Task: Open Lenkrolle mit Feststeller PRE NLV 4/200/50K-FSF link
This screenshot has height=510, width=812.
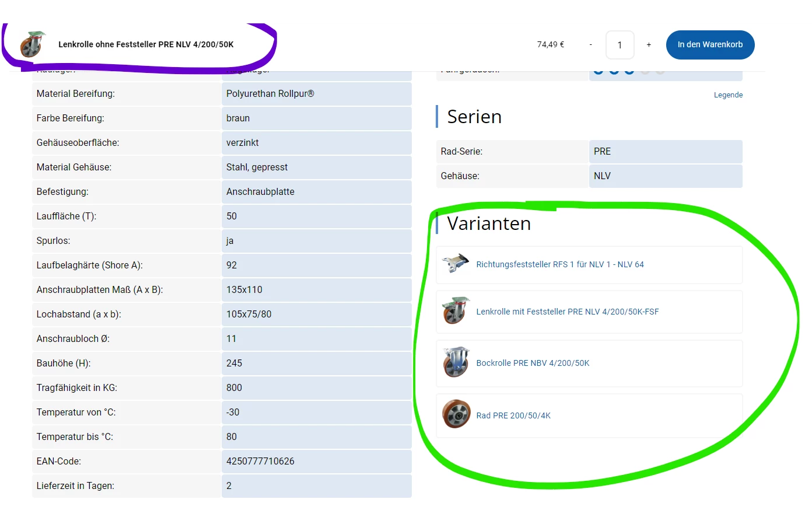Action: point(568,312)
